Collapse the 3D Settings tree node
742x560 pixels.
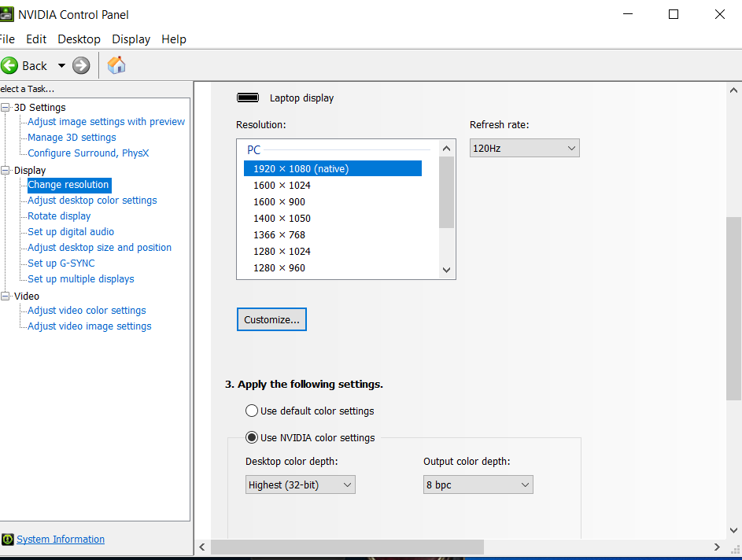click(x=6, y=108)
